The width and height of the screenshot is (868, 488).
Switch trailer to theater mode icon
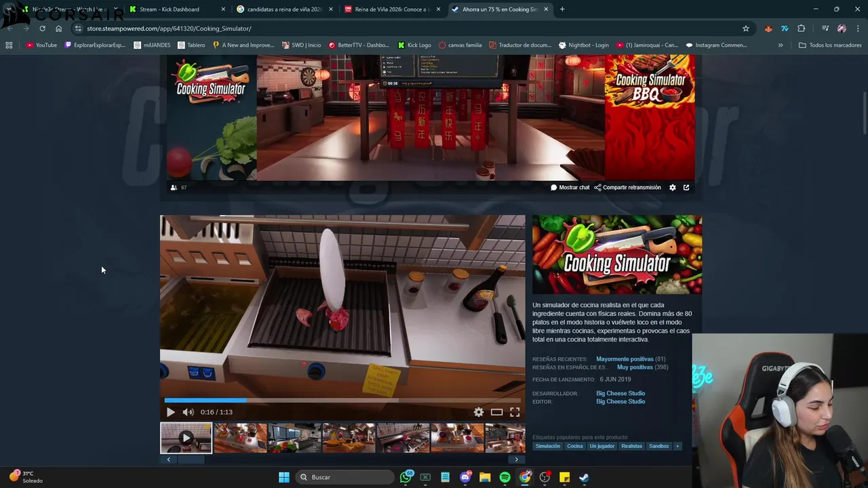496,412
